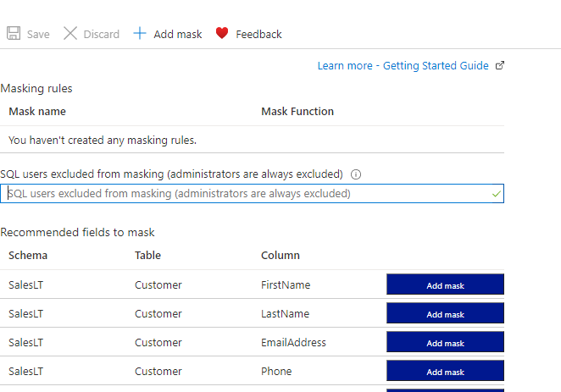Click the green checkmark in the input field
The height and width of the screenshot is (392, 561).
tap(496, 194)
